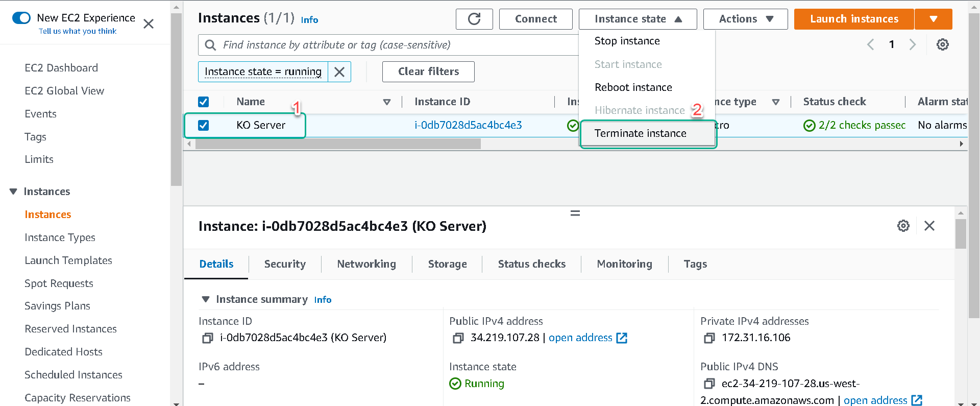Image resolution: width=980 pixels, height=406 pixels.
Task: Open Launch Templates in sidebar
Action: (68, 260)
